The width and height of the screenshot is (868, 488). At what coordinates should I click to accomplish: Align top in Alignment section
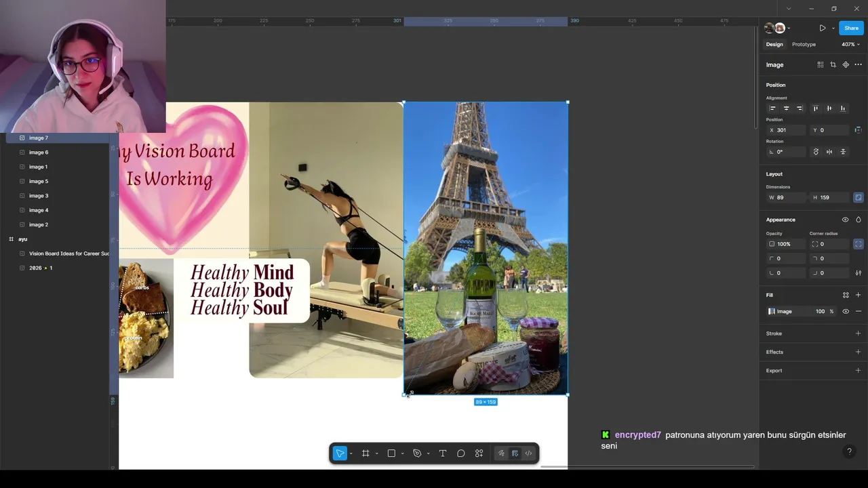click(815, 108)
